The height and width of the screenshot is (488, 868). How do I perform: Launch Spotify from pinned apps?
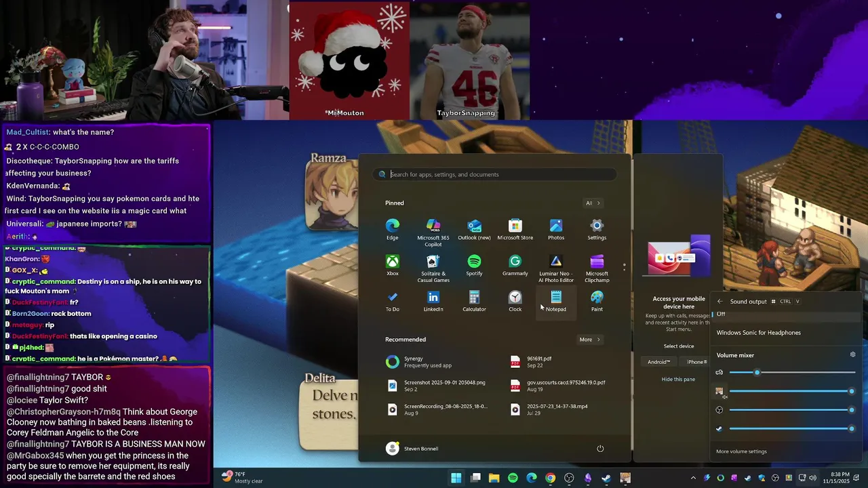click(474, 265)
